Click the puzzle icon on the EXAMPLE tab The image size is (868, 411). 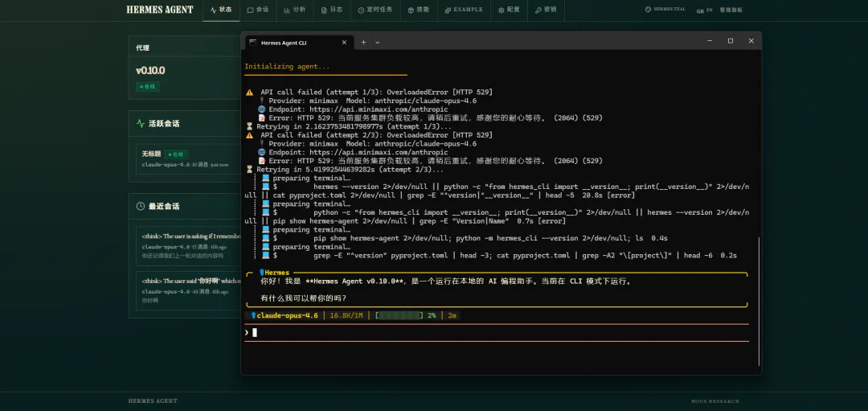pos(448,10)
